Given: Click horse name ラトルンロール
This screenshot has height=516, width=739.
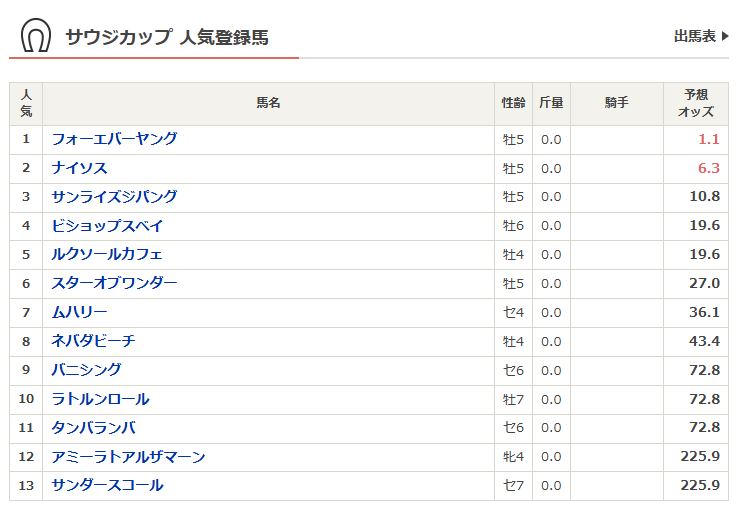Looking at the screenshot, I should pyautogui.click(x=100, y=399).
